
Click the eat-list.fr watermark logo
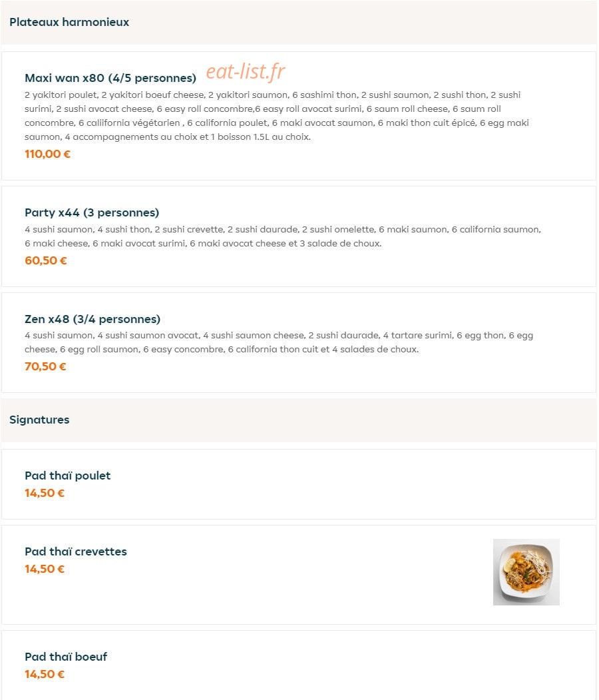pyautogui.click(x=246, y=71)
